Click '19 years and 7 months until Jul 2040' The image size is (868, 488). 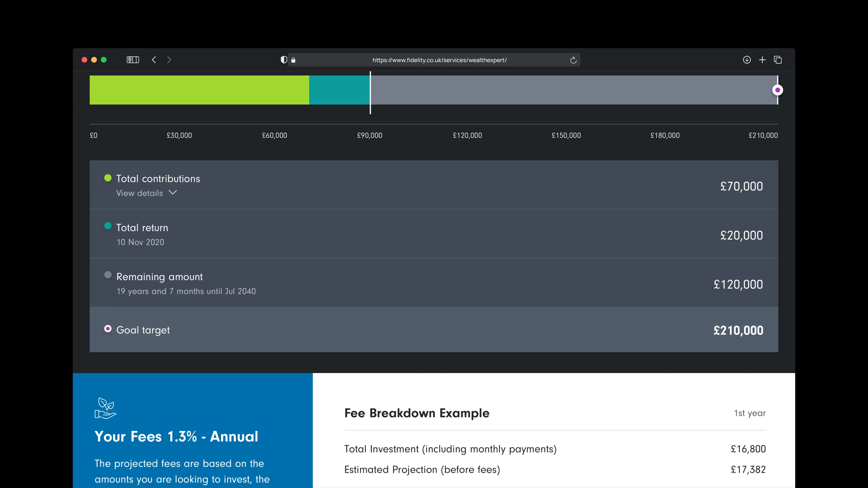click(186, 291)
